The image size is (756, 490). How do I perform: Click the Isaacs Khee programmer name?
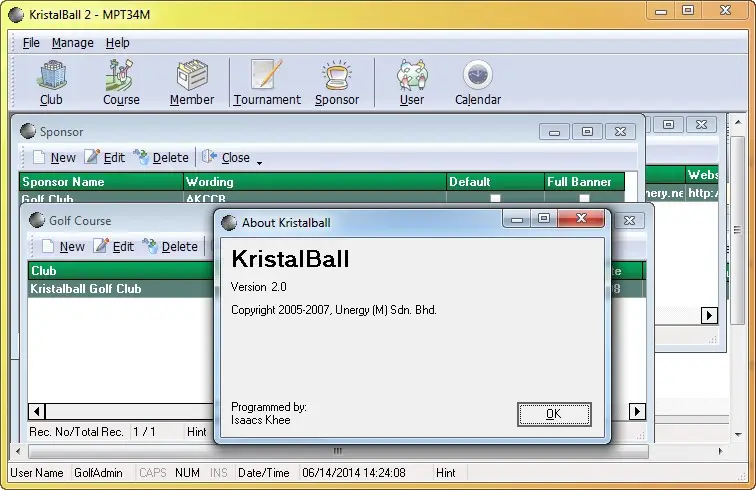coord(261,420)
